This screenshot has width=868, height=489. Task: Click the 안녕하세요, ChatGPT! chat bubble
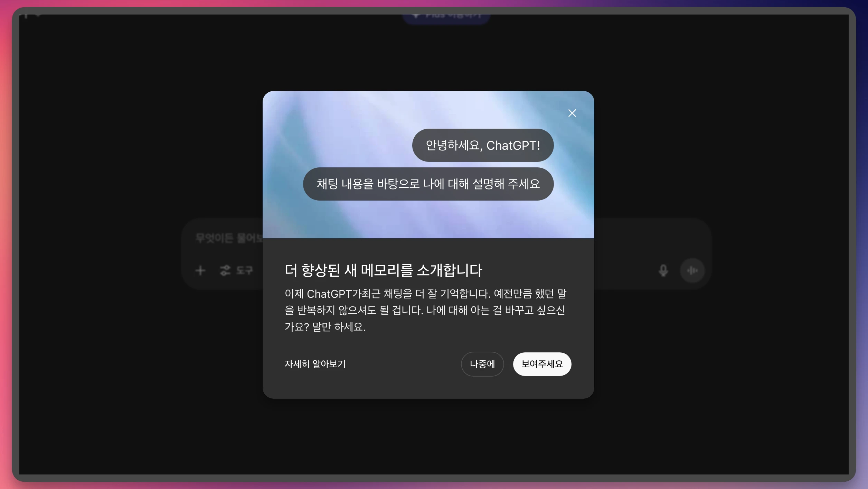click(x=483, y=145)
